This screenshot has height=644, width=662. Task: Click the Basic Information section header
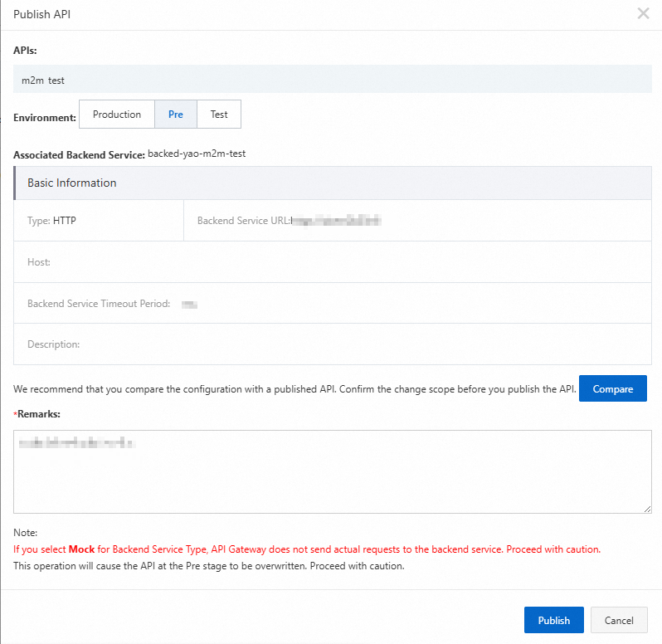pos(72,183)
